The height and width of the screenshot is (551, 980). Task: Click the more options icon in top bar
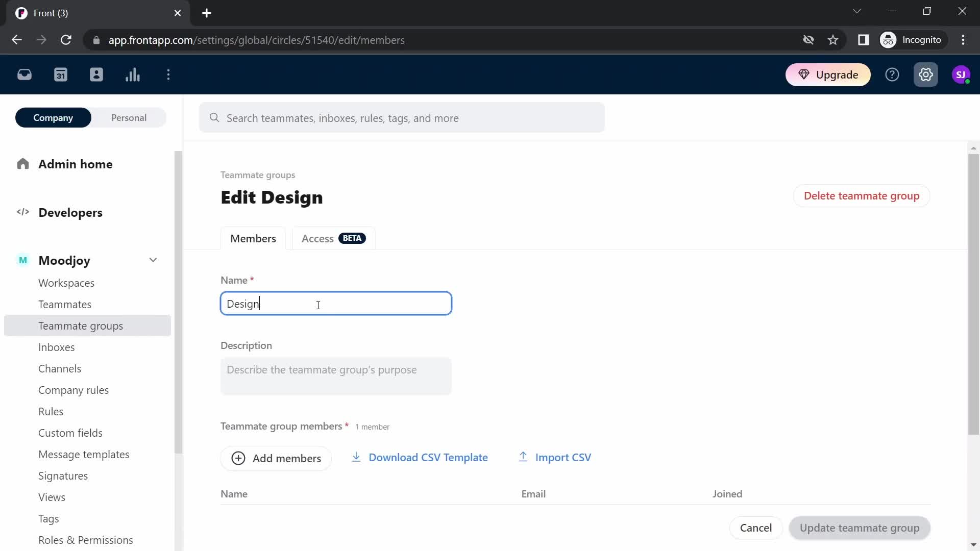click(x=168, y=74)
